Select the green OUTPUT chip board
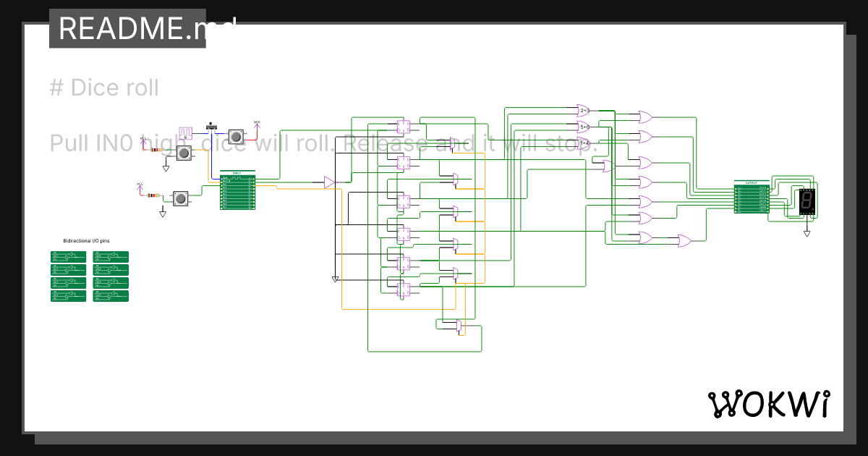 [x=752, y=197]
